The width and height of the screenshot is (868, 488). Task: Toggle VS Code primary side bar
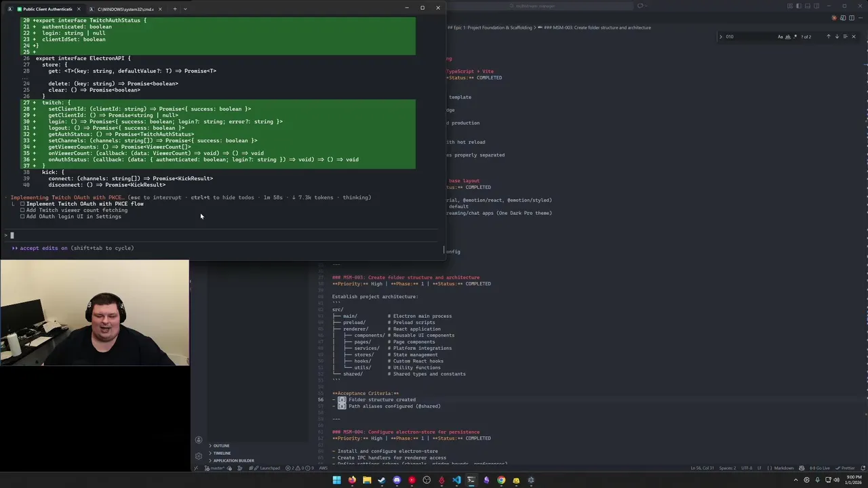[x=799, y=6]
